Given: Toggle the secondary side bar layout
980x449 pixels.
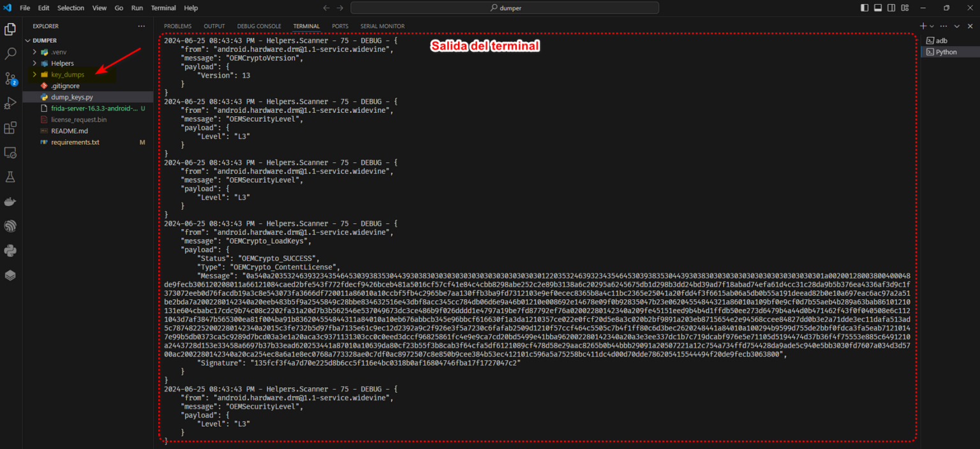Looking at the screenshot, I should tap(891, 7).
